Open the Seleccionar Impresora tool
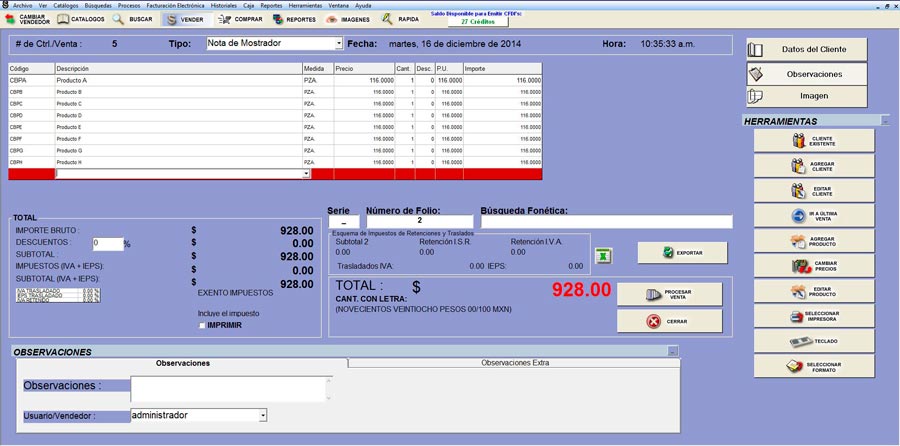The height and width of the screenshot is (446, 900). click(x=813, y=317)
